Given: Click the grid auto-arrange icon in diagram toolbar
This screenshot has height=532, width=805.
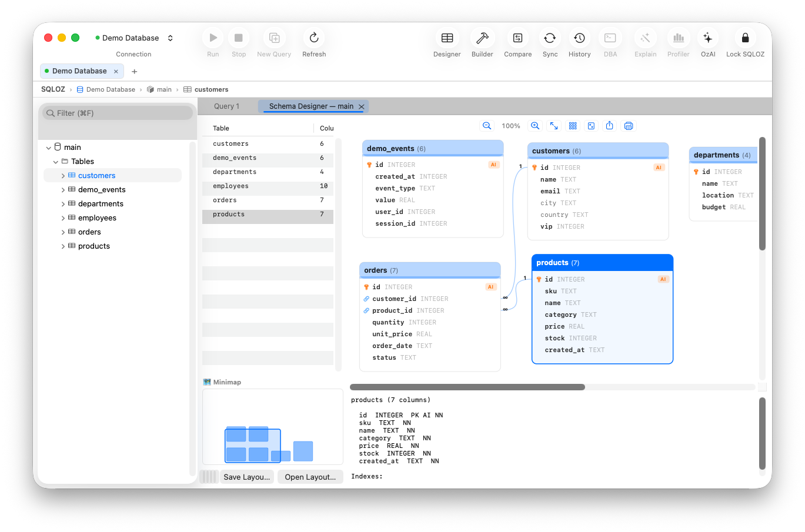Looking at the screenshot, I should pos(573,126).
